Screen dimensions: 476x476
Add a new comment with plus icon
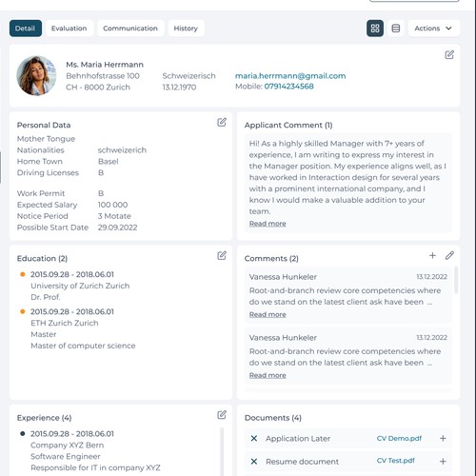click(432, 255)
